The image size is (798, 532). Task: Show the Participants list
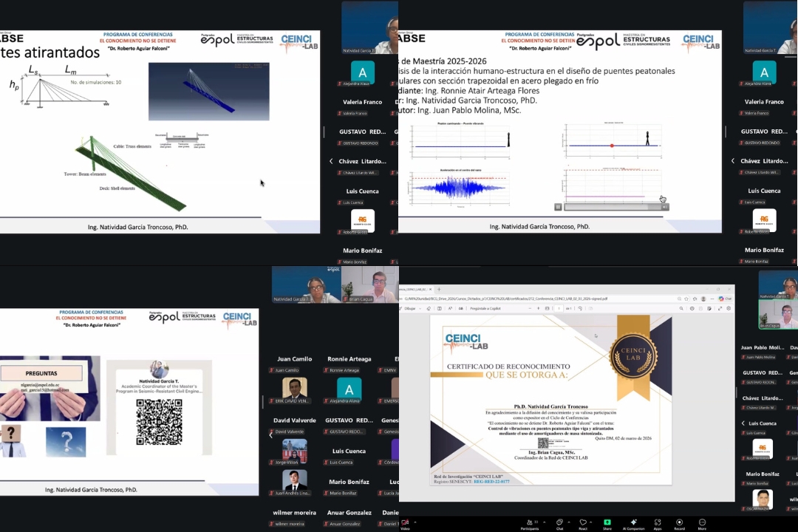tap(531, 523)
